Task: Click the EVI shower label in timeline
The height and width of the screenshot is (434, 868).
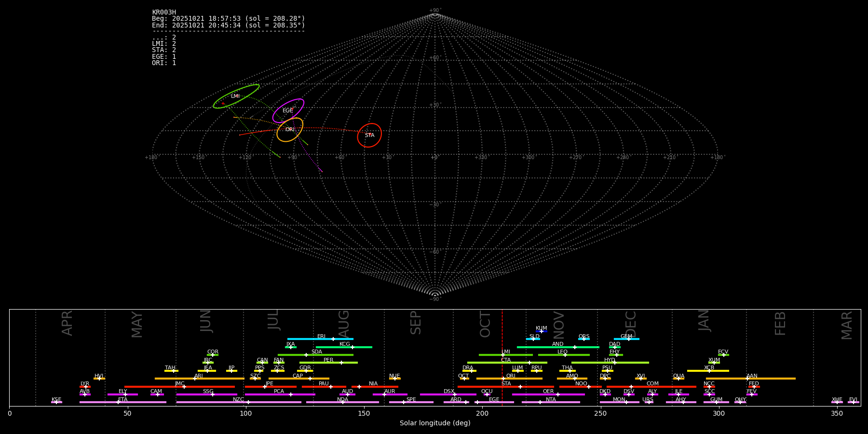Action: tap(853, 400)
